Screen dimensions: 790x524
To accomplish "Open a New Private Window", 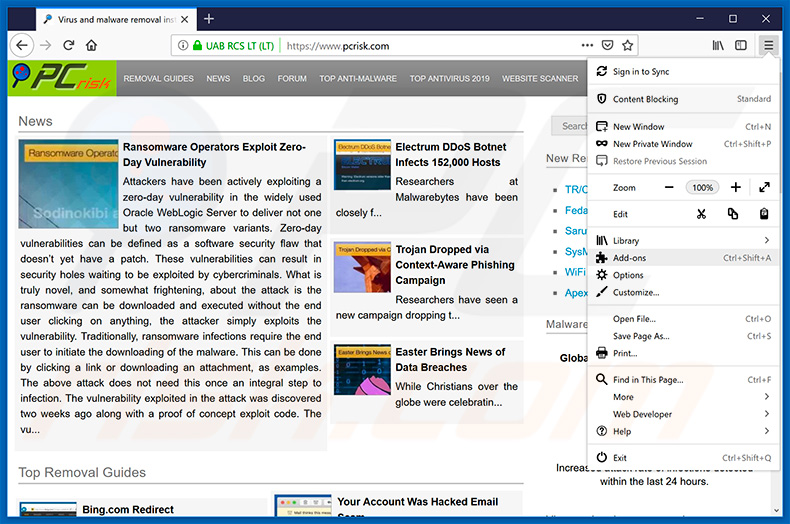I will (683, 144).
